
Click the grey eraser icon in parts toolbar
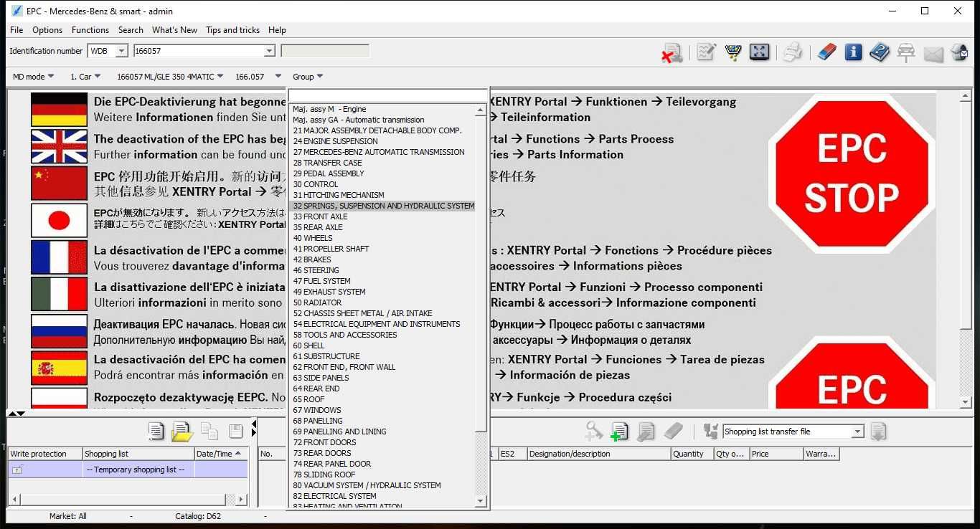point(673,431)
